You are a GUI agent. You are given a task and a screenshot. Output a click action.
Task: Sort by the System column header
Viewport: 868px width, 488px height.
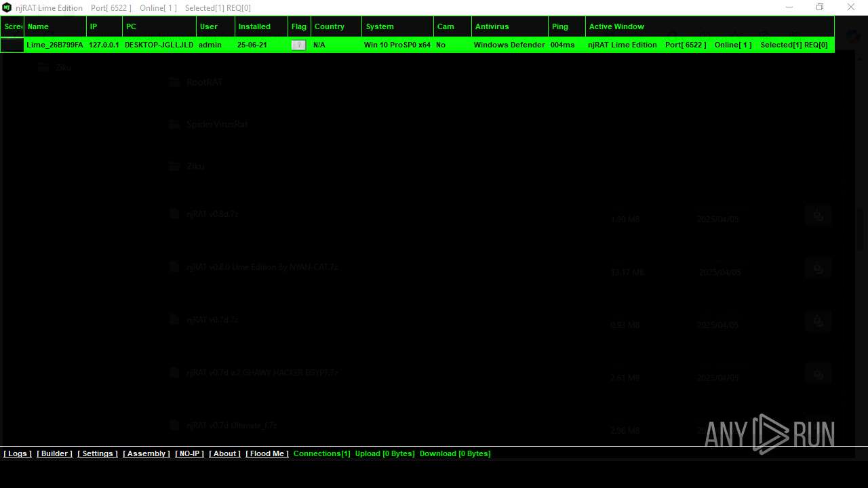click(398, 26)
